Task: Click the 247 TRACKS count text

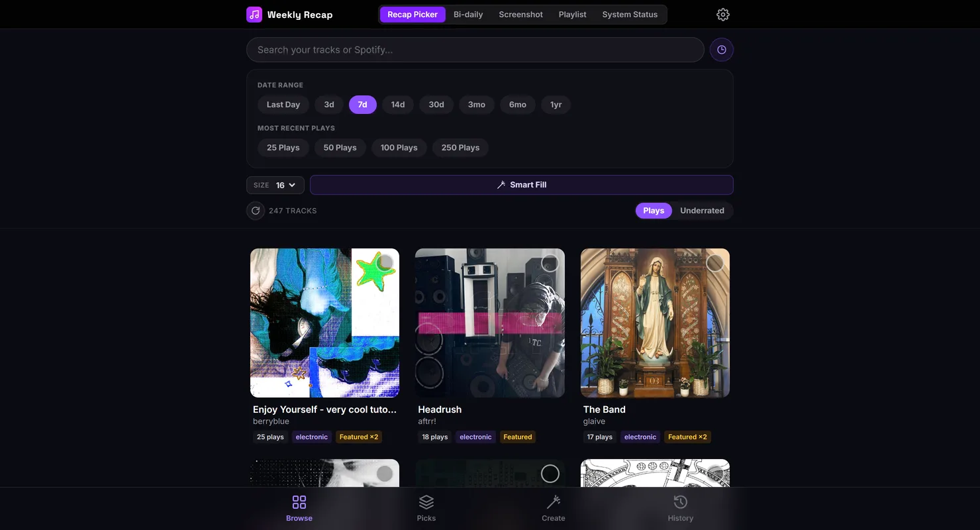Action: point(293,211)
